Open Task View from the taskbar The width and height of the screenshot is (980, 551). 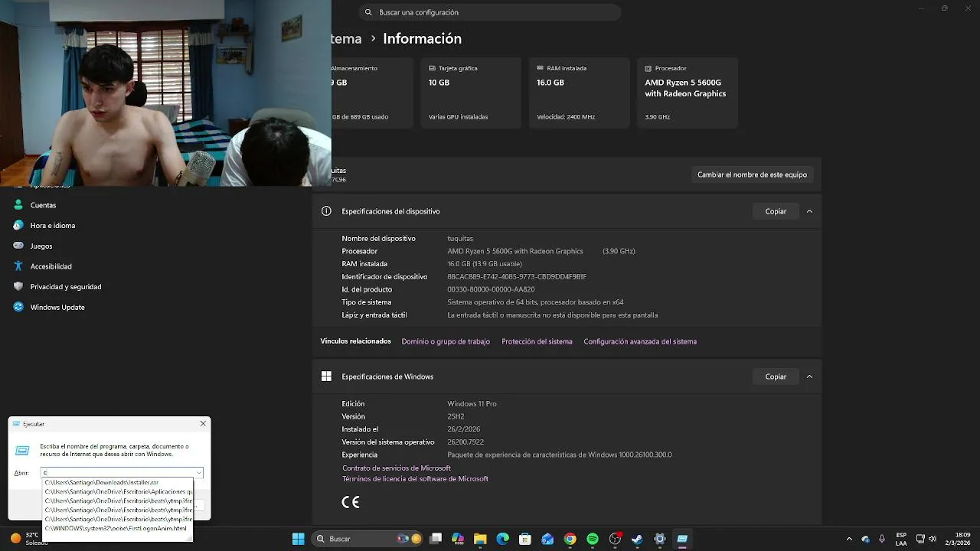(x=436, y=539)
